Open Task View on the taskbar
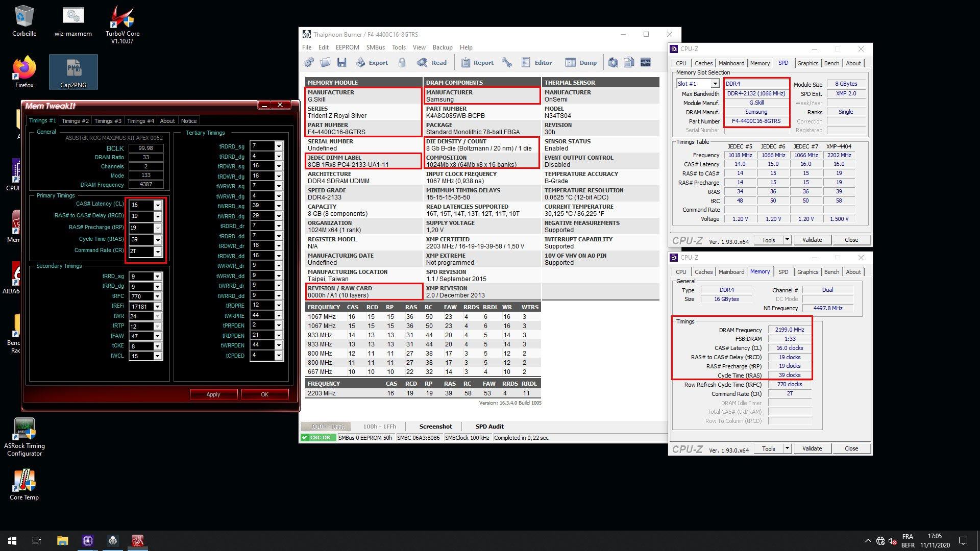Screen dimensions: 980x551 coord(37,541)
